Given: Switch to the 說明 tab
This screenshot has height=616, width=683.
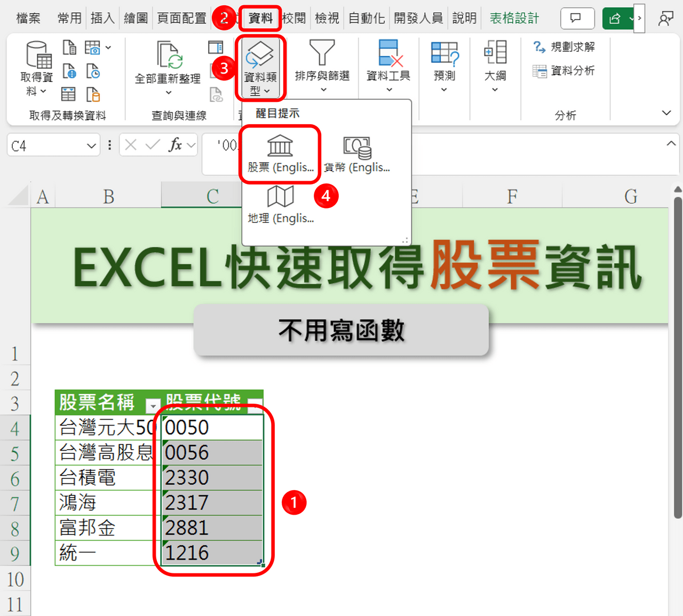Looking at the screenshot, I should point(464,19).
